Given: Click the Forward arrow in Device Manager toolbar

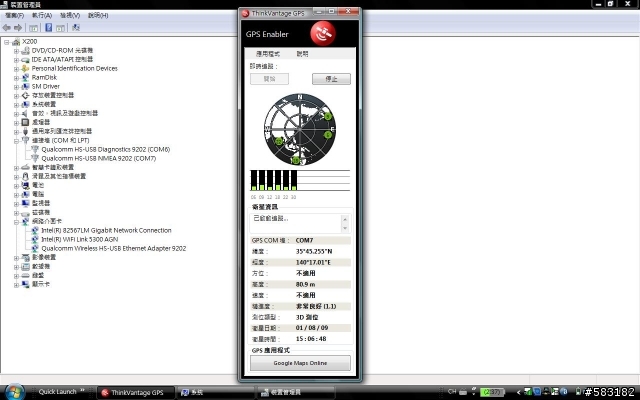Looking at the screenshot, I should (18, 28).
